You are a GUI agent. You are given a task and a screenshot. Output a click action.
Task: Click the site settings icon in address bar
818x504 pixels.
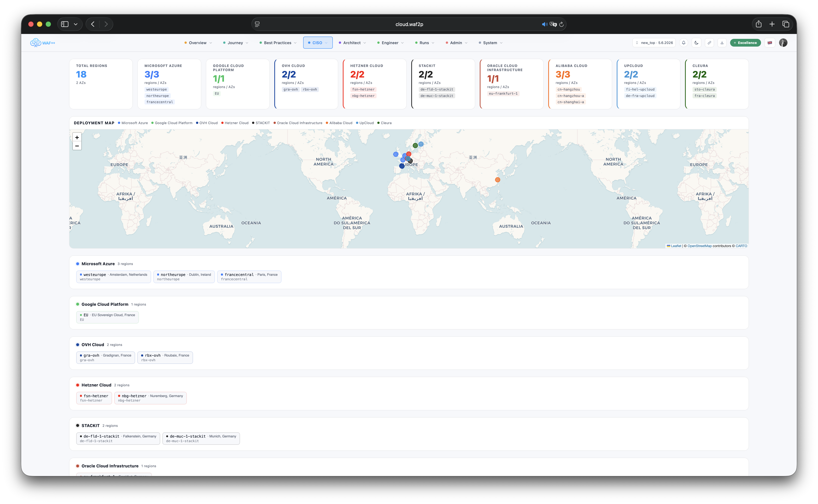(x=257, y=24)
